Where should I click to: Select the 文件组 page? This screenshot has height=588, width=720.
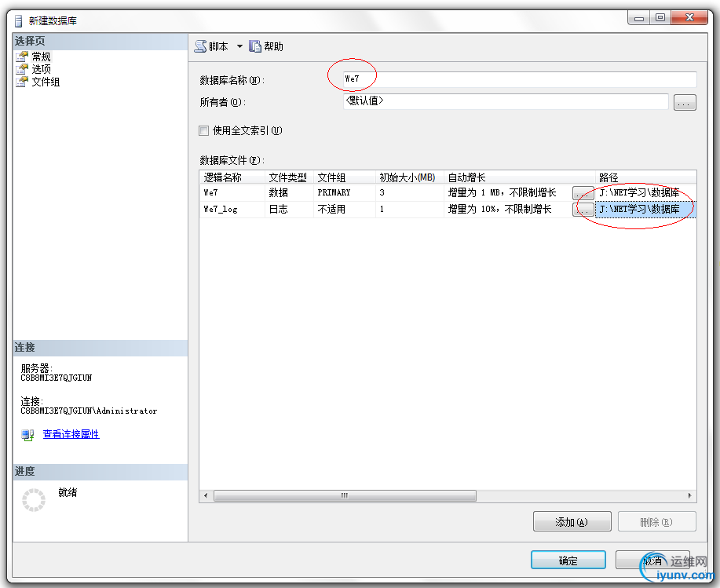click(46, 82)
